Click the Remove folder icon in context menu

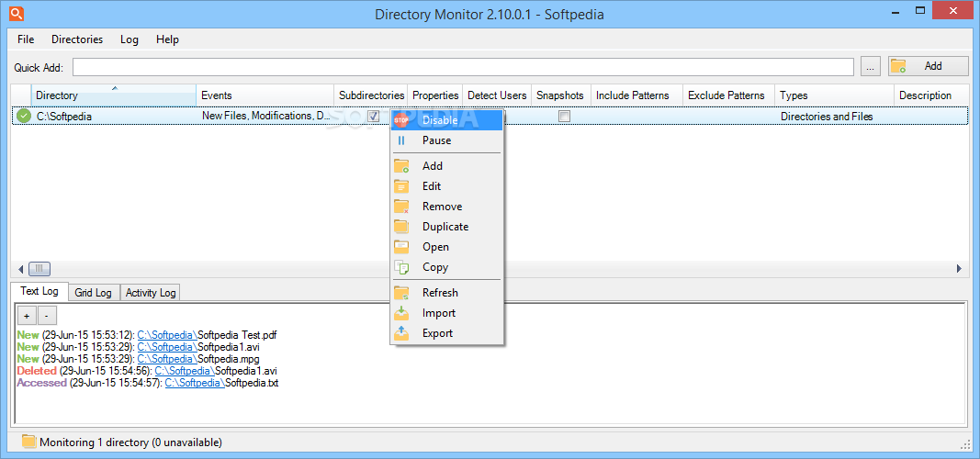[x=401, y=206]
